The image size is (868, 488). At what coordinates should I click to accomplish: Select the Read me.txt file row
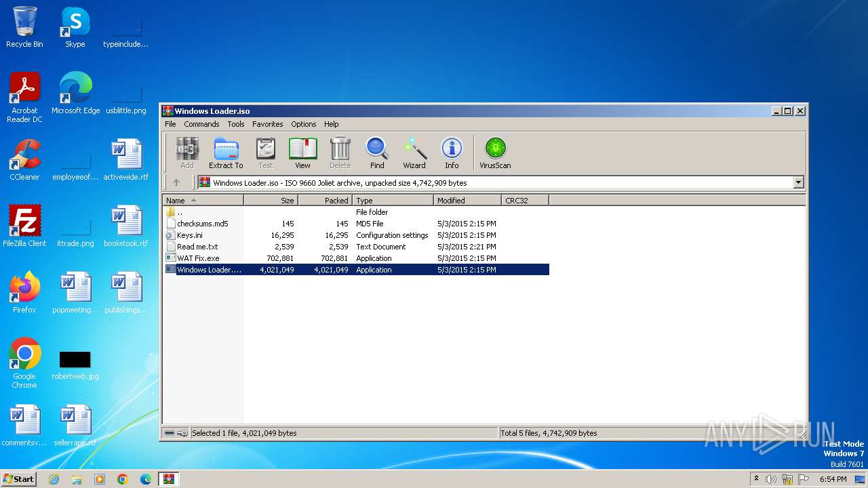tap(356, 247)
